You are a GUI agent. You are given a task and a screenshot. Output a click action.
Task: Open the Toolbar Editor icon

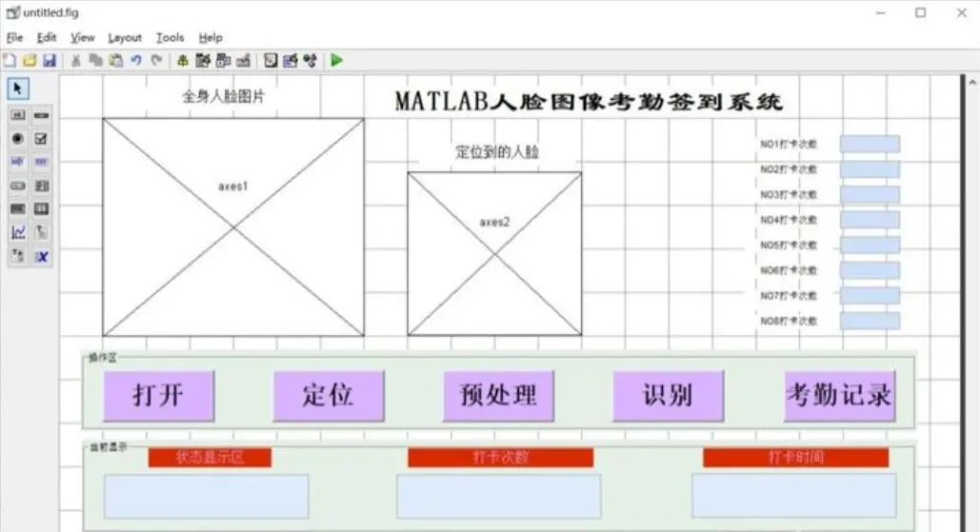tap(244, 61)
